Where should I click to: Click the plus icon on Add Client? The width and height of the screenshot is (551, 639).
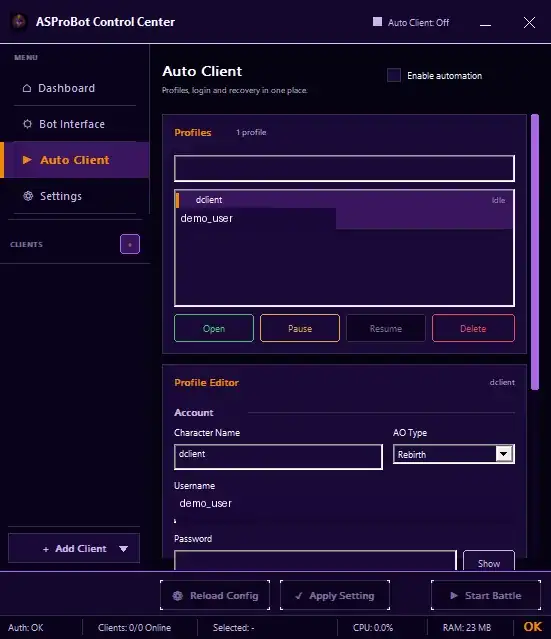click(46, 549)
